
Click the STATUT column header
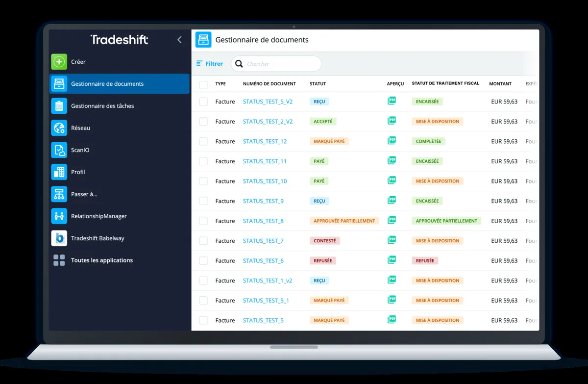(318, 84)
